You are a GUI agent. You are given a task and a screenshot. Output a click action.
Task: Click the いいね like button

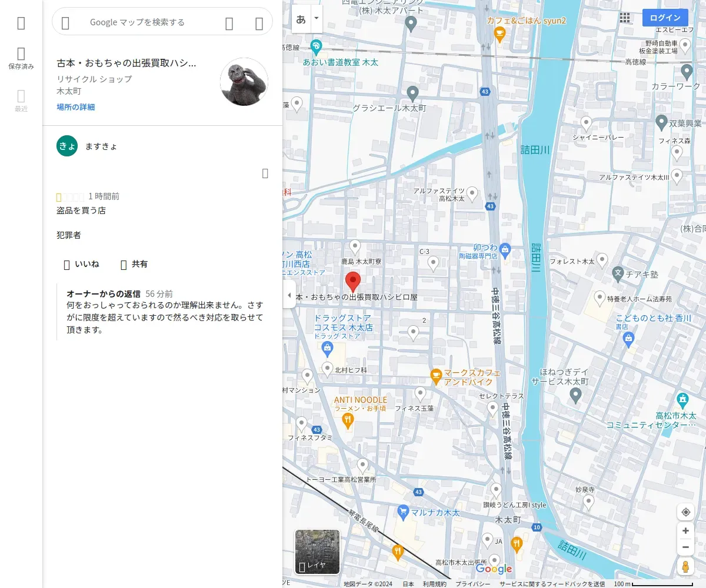[81, 265]
